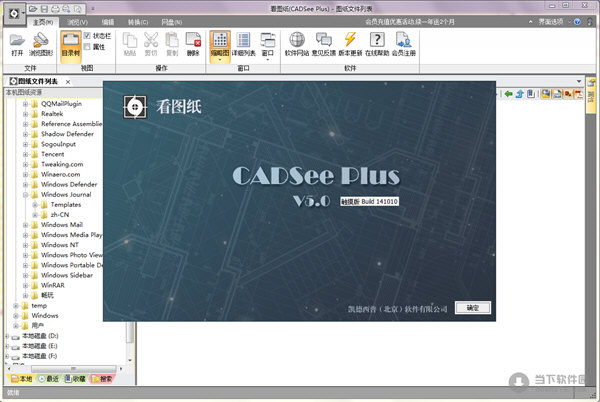
Task: Expand the Realtek folder node
Action: 25,114
